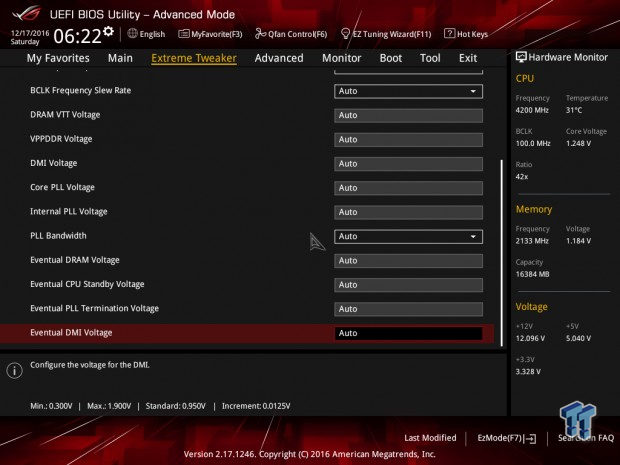Click the memory frequency 2133 MHz
This screenshot has width=620, height=465.
pyautogui.click(x=532, y=241)
